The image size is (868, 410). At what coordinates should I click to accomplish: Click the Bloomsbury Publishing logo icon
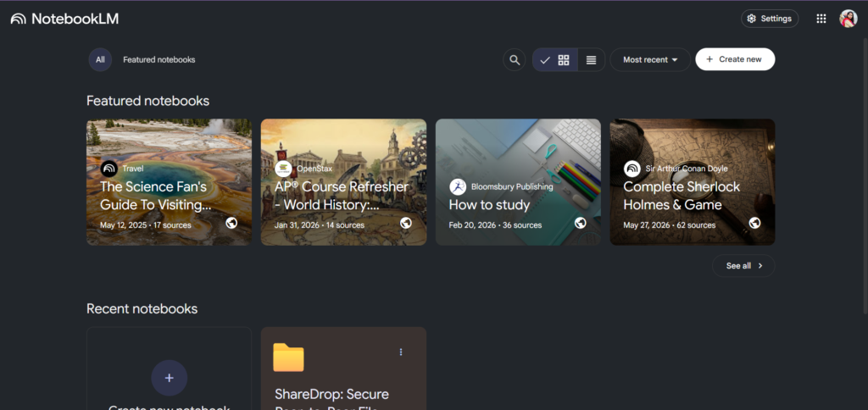point(458,187)
